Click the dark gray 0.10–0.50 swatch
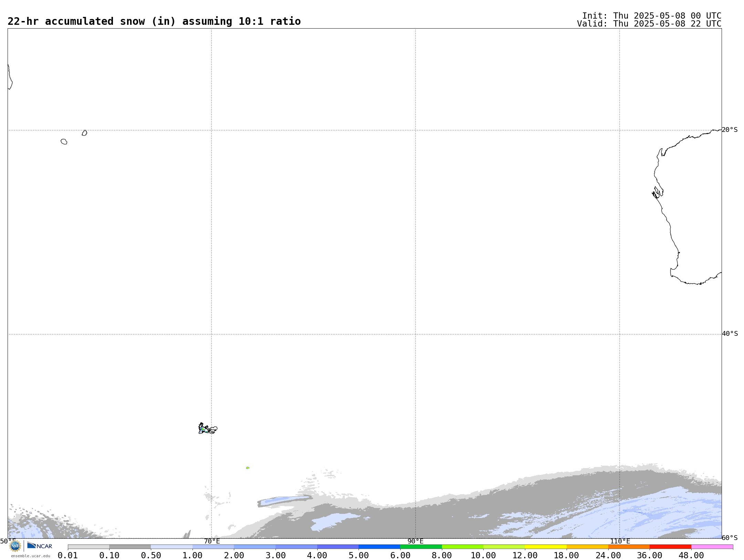Screen dimensions: 744x560 [130, 547]
